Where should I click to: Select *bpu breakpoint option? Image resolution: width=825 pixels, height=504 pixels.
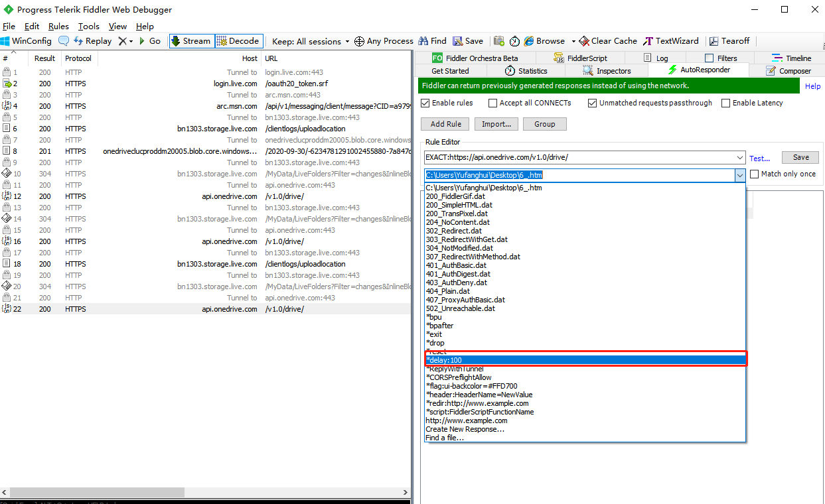coord(584,317)
